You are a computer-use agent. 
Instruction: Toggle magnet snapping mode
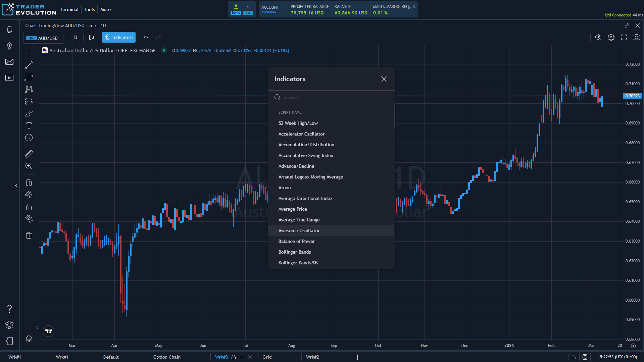[x=29, y=182]
